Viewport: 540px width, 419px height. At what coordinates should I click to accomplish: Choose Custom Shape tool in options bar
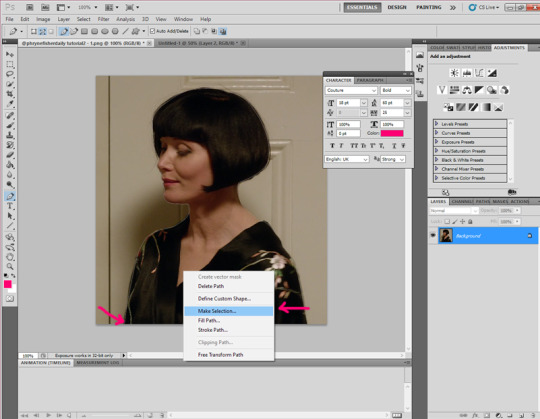tap(136, 31)
